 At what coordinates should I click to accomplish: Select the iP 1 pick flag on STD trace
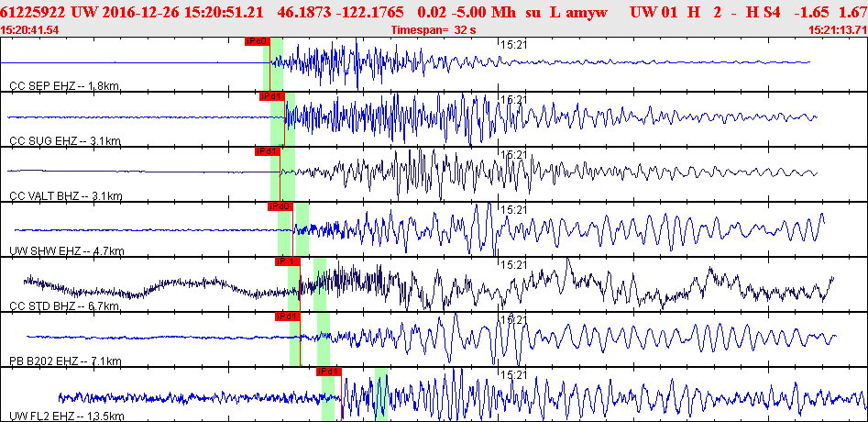coord(287,261)
